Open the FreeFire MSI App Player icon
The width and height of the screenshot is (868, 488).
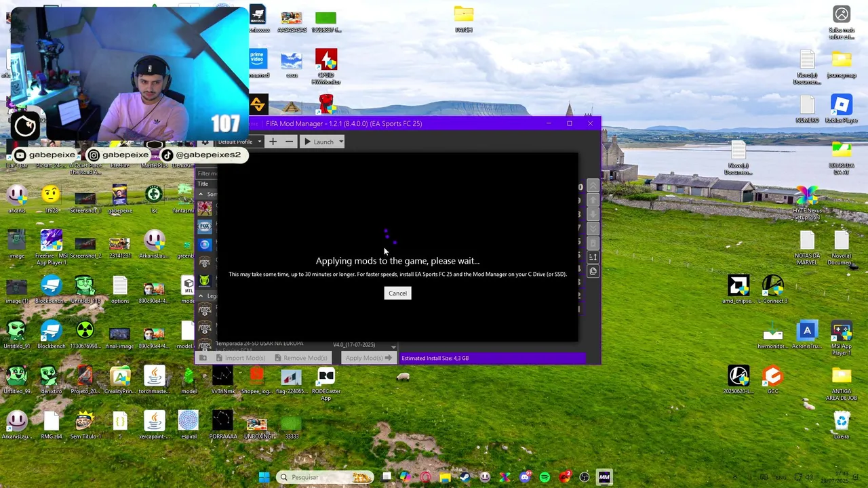pyautogui.click(x=51, y=244)
